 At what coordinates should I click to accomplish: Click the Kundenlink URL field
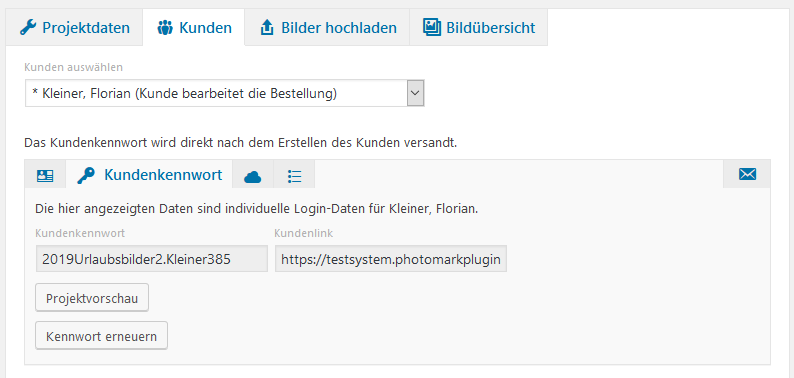(x=391, y=259)
